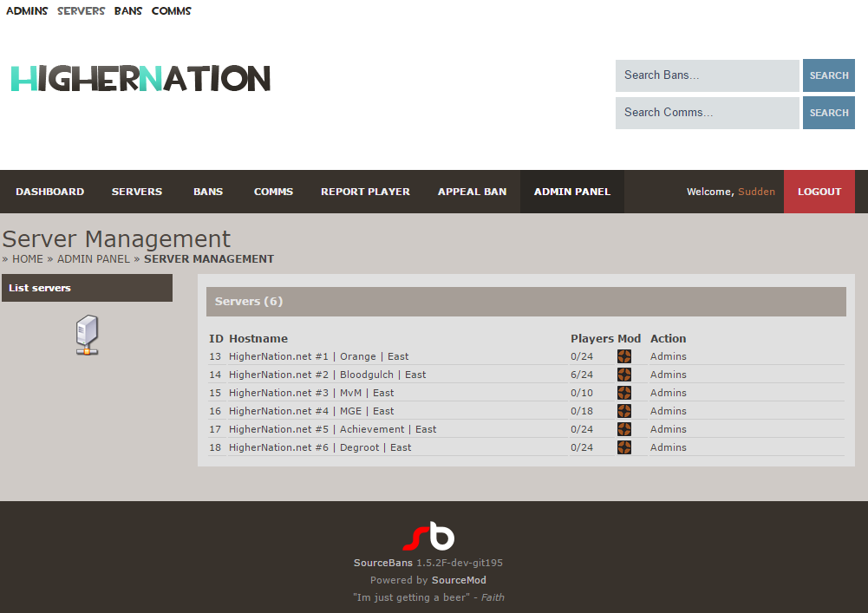The width and height of the screenshot is (868, 613).
Task: Open Admins action for Achievement server
Action: (669, 430)
